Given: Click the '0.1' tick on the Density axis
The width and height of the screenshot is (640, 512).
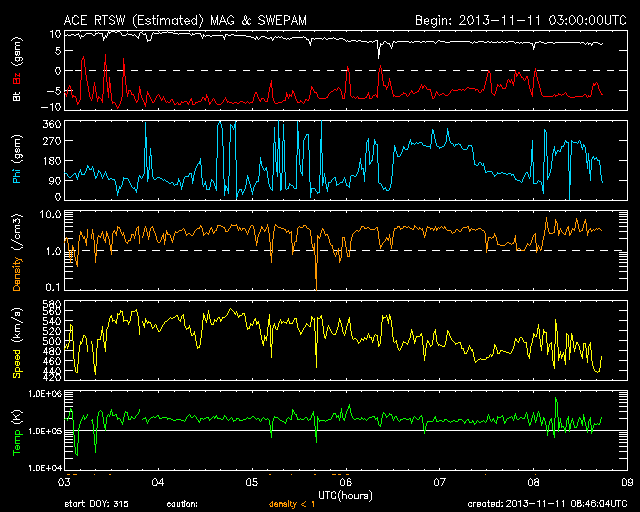Looking at the screenshot, I should pos(53,287).
